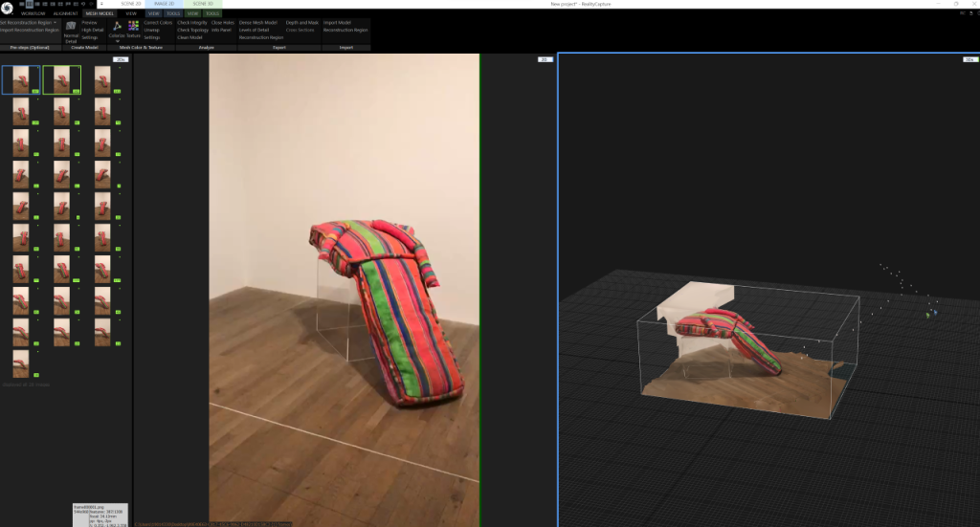Select the MESH MODEL ribbon tab
This screenshot has height=527, width=980.
click(x=100, y=13)
